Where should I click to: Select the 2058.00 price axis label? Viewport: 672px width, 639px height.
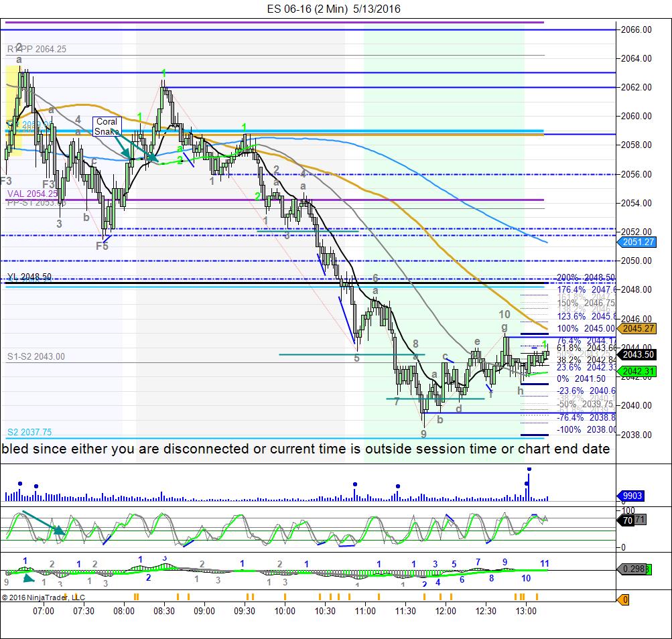click(x=636, y=145)
